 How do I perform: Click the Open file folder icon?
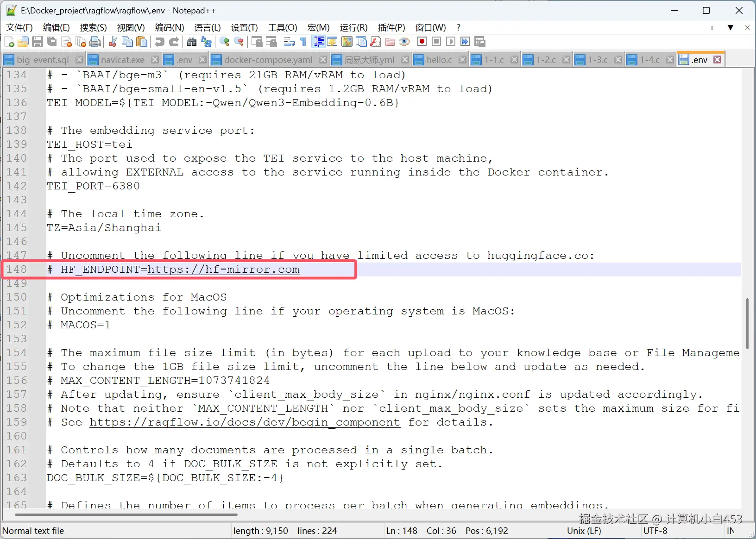[23, 42]
